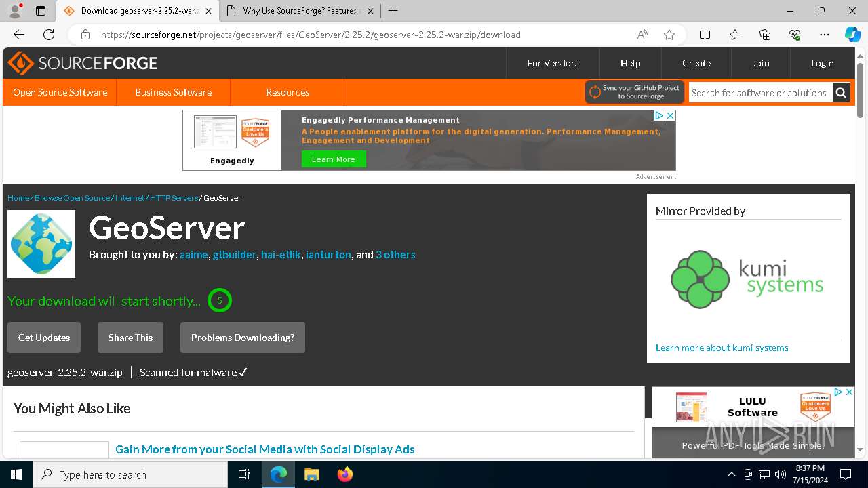Click the GeoServer project icon
Viewport: 868px width, 488px height.
(x=41, y=244)
